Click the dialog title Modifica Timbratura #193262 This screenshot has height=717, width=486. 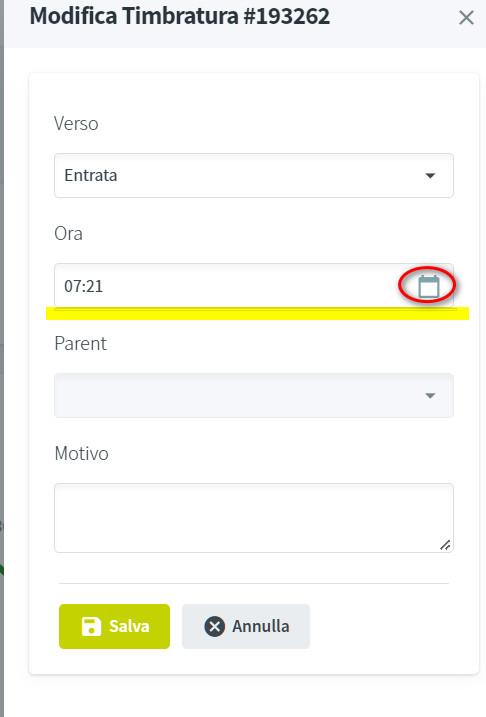click(180, 16)
